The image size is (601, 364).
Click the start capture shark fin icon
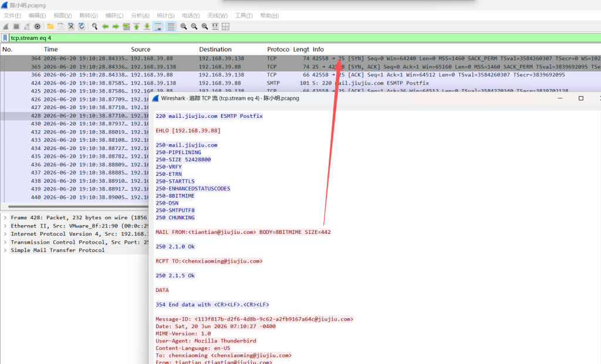click(x=6, y=26)
